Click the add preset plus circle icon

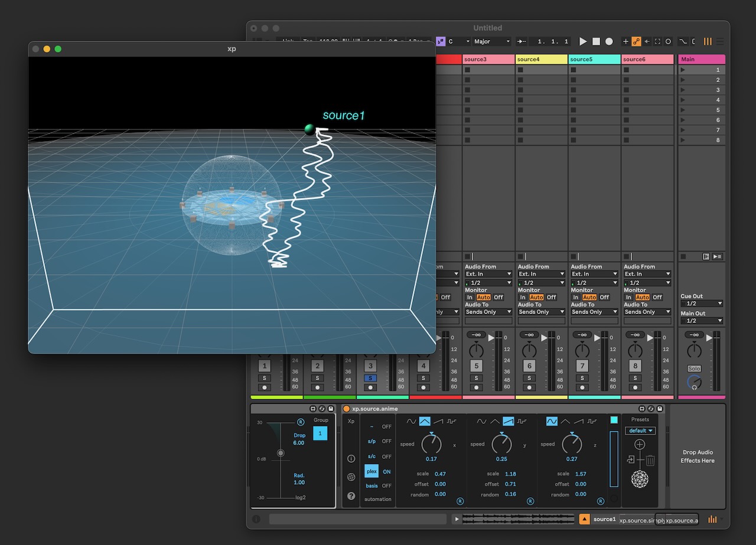640,444
